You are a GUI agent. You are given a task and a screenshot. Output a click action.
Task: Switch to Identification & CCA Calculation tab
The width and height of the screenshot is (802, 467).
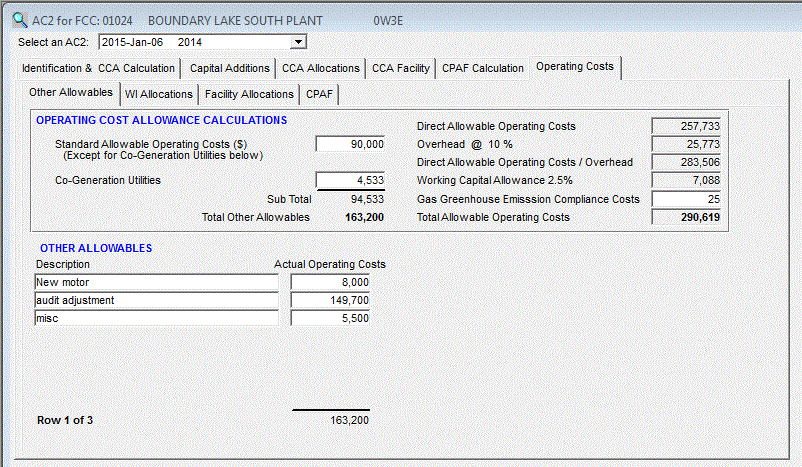[99, 68]
